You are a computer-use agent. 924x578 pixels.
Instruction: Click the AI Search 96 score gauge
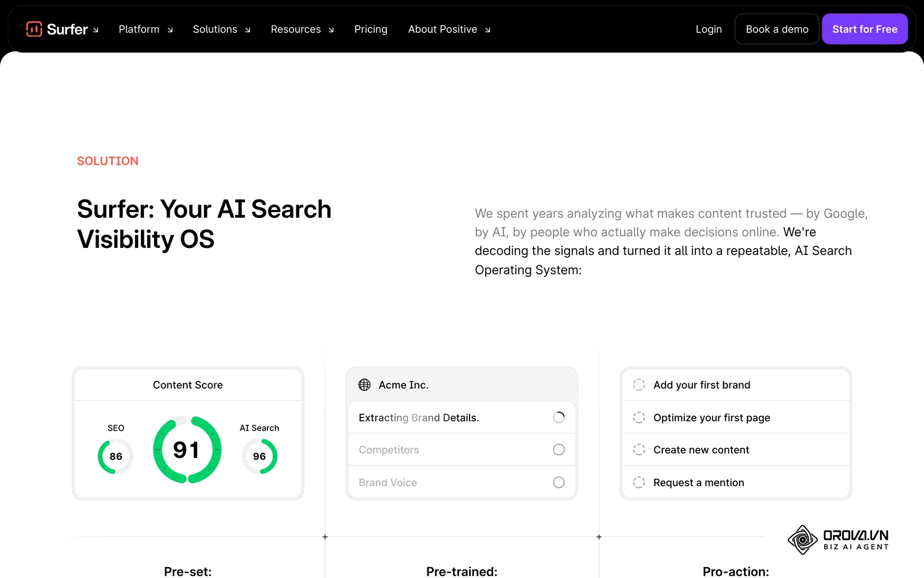point(259,456)
